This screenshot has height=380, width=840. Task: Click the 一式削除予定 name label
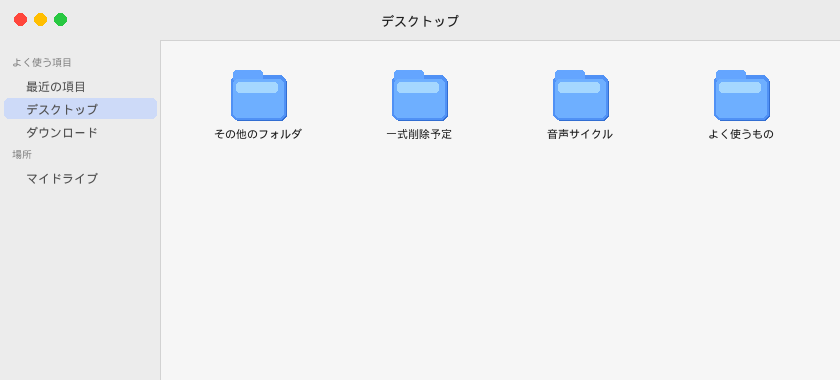point(419,134)
